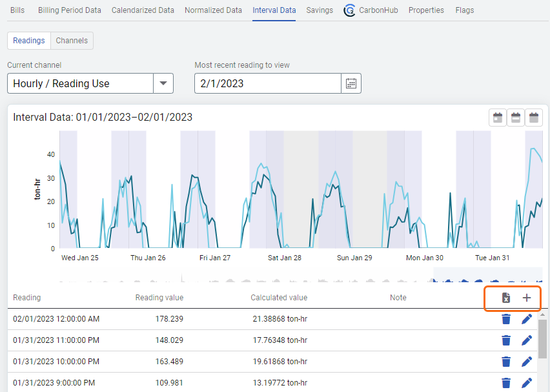Open the Flags tab

tap(465, 10)
